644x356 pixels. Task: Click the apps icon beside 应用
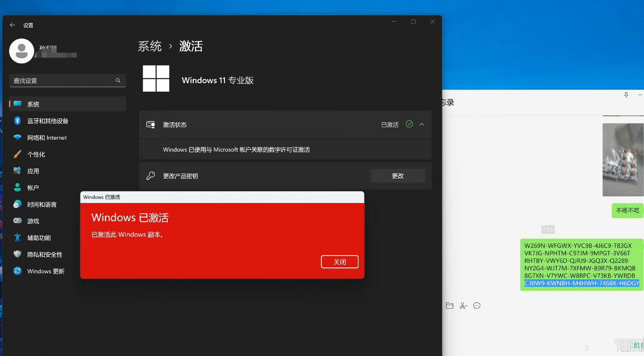click(x=17, y=170)
